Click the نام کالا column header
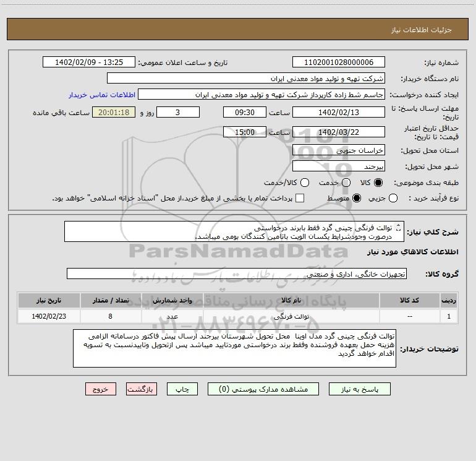476x461 pixels. pyautogui.click(x=291, y=301)
